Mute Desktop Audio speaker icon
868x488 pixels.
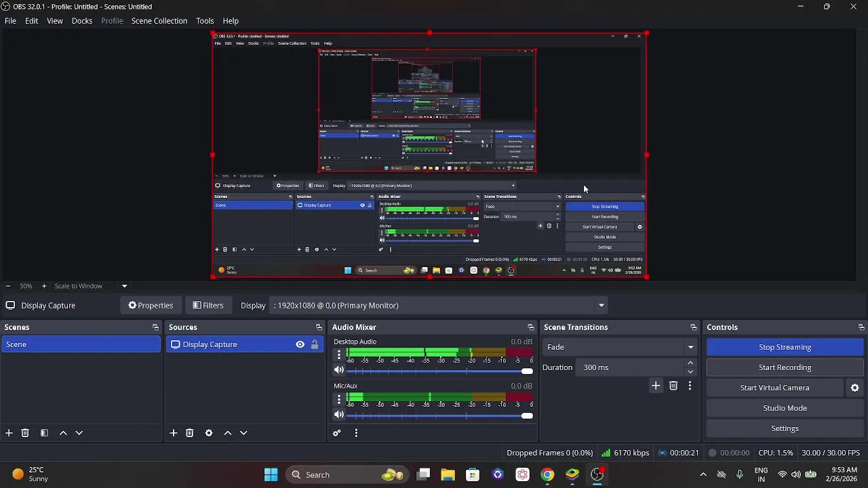pos(339,370)
